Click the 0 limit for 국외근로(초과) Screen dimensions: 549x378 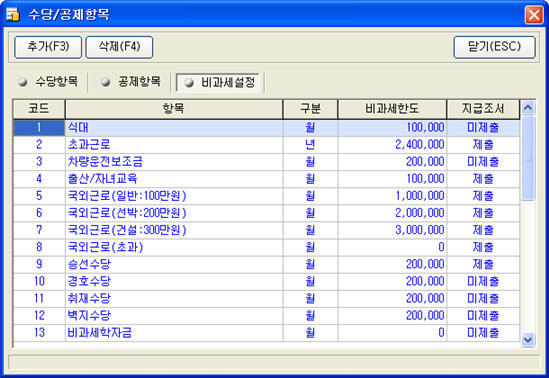(392, 247)
